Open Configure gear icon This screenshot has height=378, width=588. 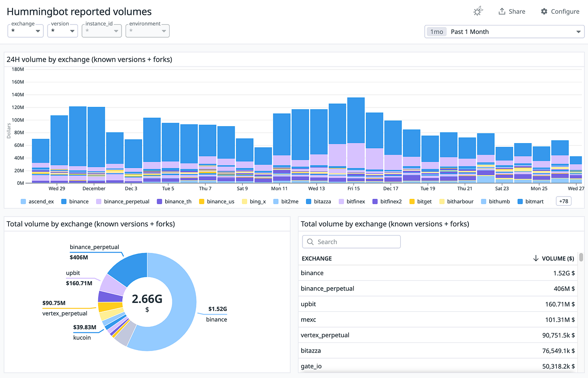point(544,11)
